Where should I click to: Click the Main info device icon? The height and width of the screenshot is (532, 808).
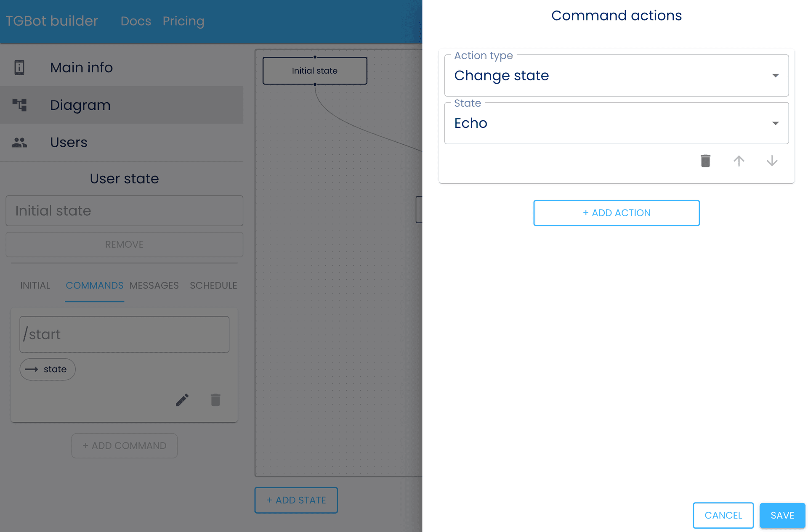(19, 67)
